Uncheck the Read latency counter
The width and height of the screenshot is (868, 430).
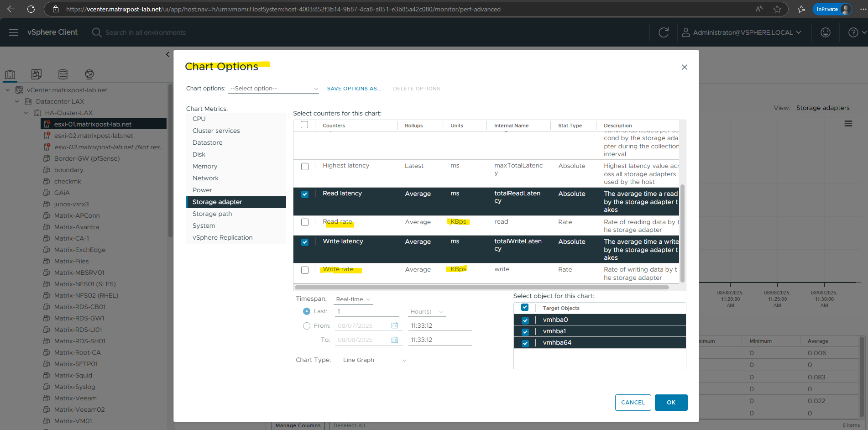tap(305, 194)
